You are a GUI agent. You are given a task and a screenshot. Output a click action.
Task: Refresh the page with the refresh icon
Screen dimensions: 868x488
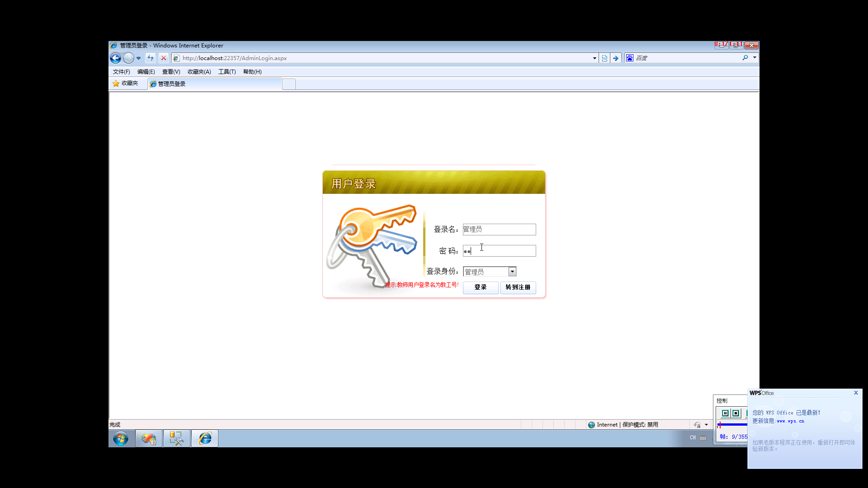tap(151, 58)
